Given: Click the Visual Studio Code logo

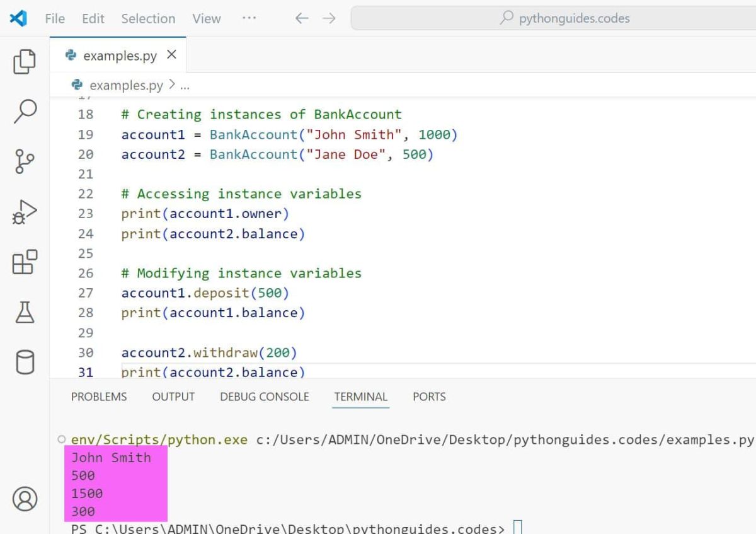Looking at the screenshot, I should click(x=18, y=18).
